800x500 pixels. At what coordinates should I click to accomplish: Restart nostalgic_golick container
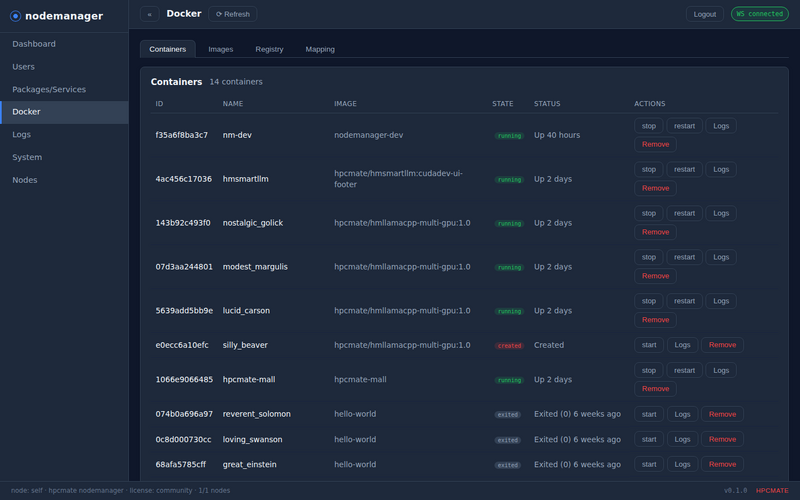click(x=684, y=213)
